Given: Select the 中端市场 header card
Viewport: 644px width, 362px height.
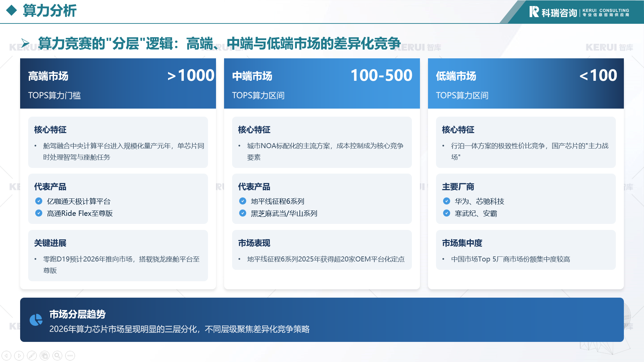Looking at the screenshot, I should (322, 83).
